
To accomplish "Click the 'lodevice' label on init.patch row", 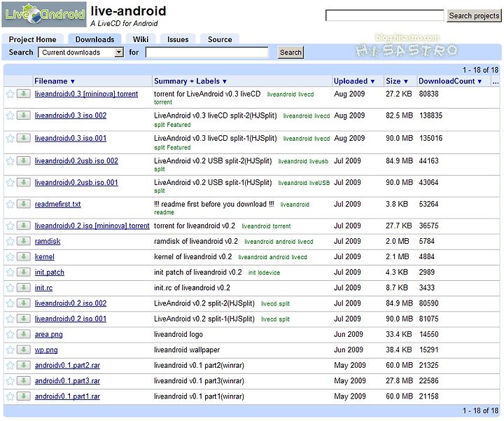I will click(269, 272).
